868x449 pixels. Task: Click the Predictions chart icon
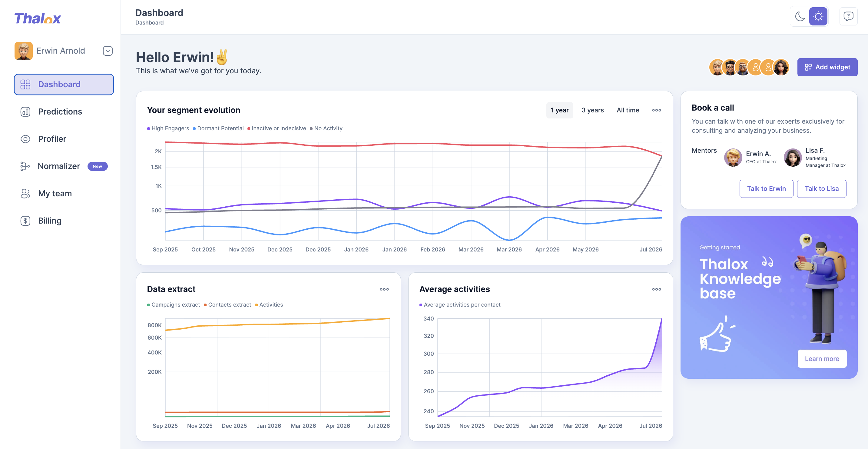[x=25, y=111]
